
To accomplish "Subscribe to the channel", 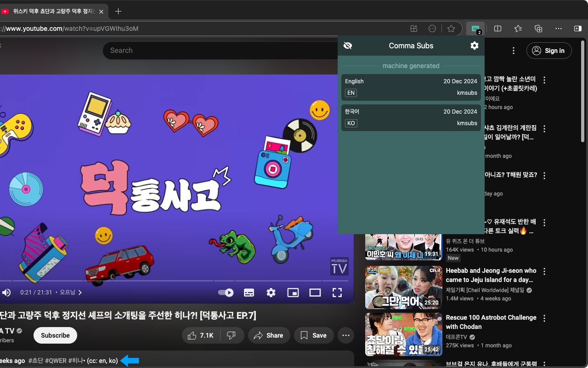I will pos(55,335).
